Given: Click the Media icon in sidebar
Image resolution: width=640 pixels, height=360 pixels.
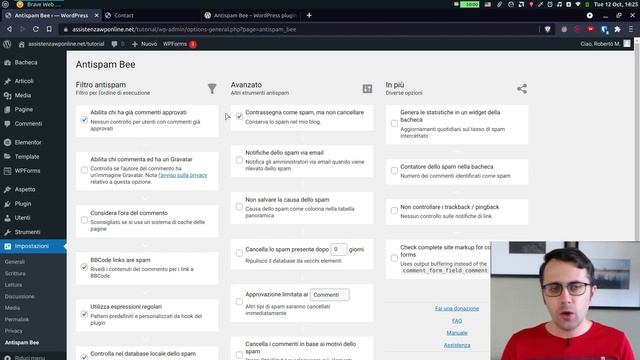Looking at the screenshot, I should (7, 95).
